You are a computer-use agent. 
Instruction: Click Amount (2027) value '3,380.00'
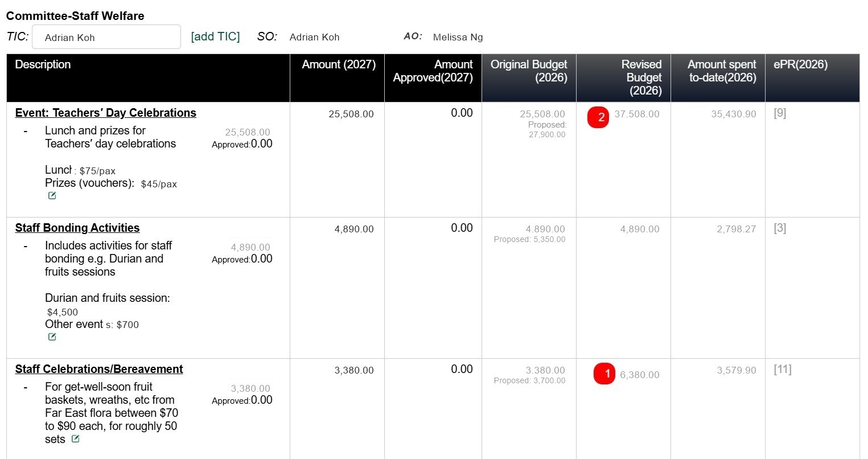click(354, 370)
